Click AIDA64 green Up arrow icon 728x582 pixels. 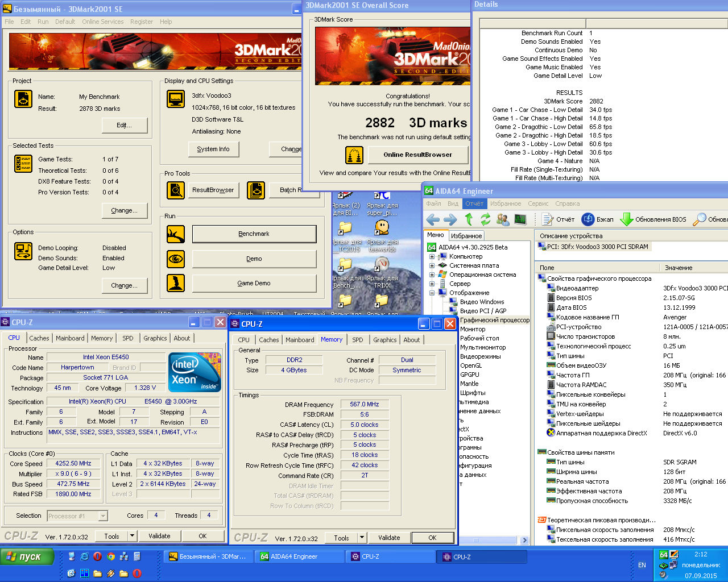tap(469, 219)
